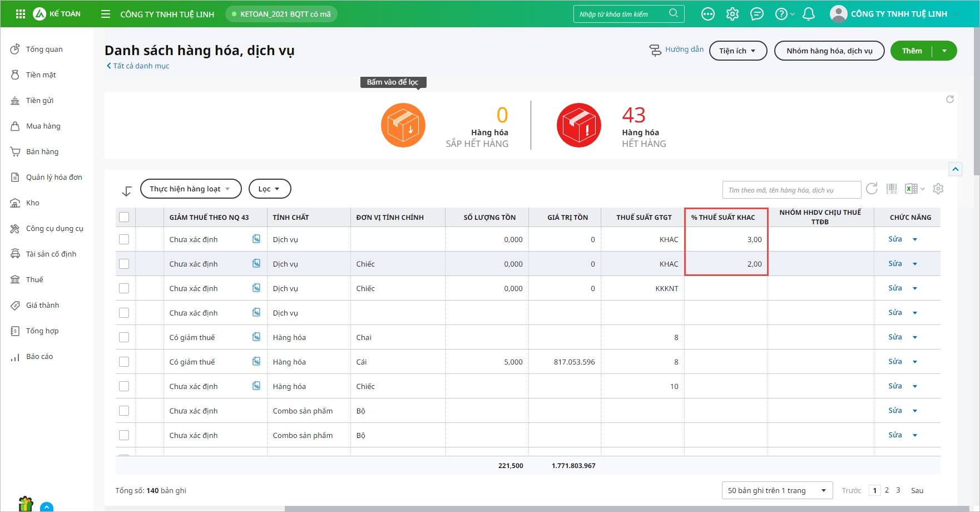The height and width of the screenshot is (512, 980).
Task: Open the 50 bản ghi trên 1 trang selector
Action: (776, 490)
